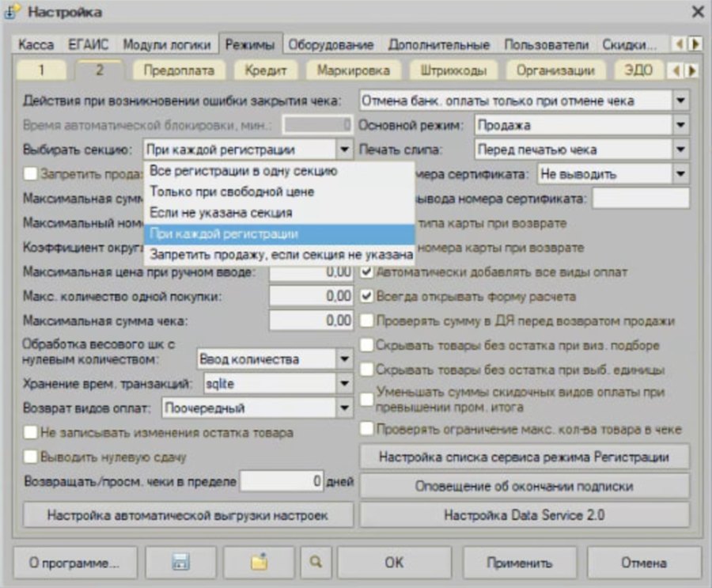Viewport: 712px width, 588px height.
Task: Switch to the 'ЕГАИС' tab
Action: click(88, 44)
